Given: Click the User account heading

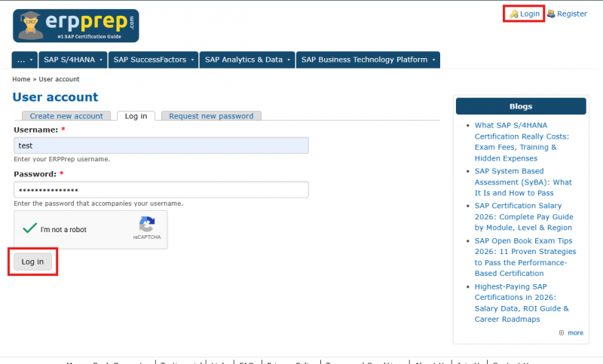Looking at the screenshot, I should point(55,97).
